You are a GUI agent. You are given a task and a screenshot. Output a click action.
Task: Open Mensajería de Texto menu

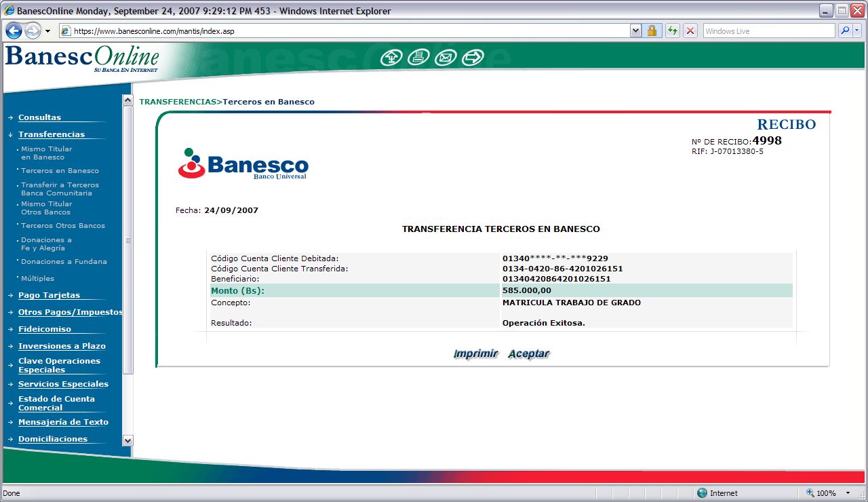[x=63, y=422]
